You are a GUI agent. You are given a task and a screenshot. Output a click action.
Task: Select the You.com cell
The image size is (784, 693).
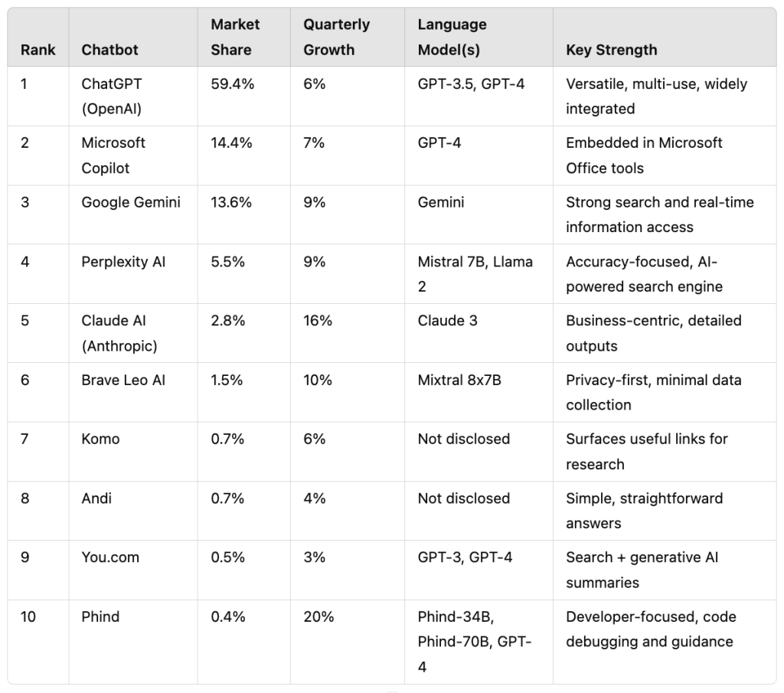[x=110, y=557]
